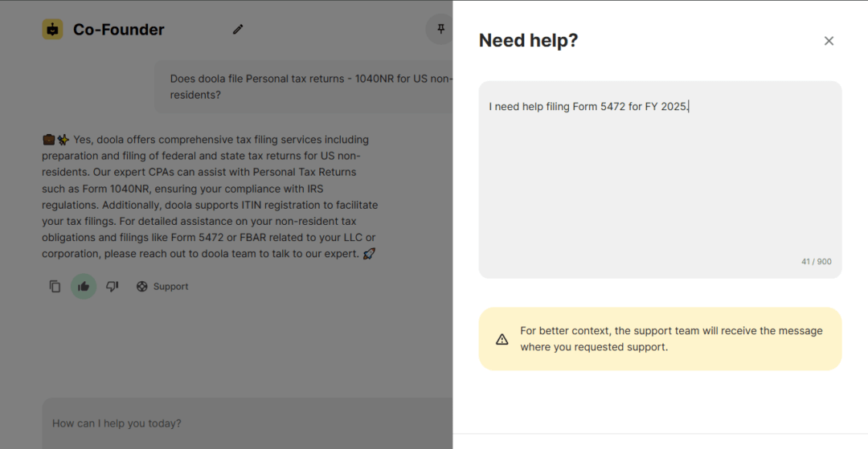Image resolution: width=868 pixels, height=449 pixels.
Task: Click the briefcase emoji starting the response
Action: [x=48, y=140]
